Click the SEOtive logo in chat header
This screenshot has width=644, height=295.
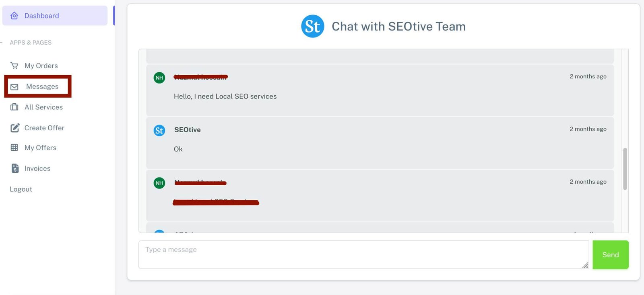coord(313,26)
